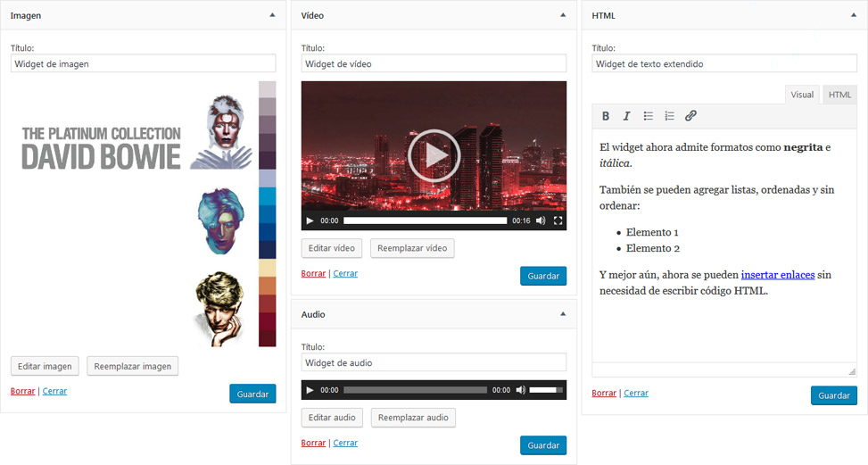
Task: Click Borrar link in HTML widget
Action: (604, 393)
